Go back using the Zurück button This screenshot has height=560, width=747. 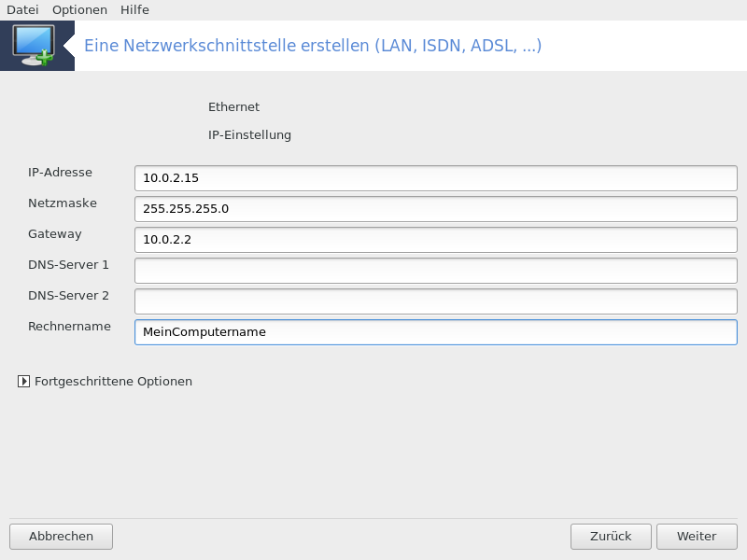tap(611, 537)
